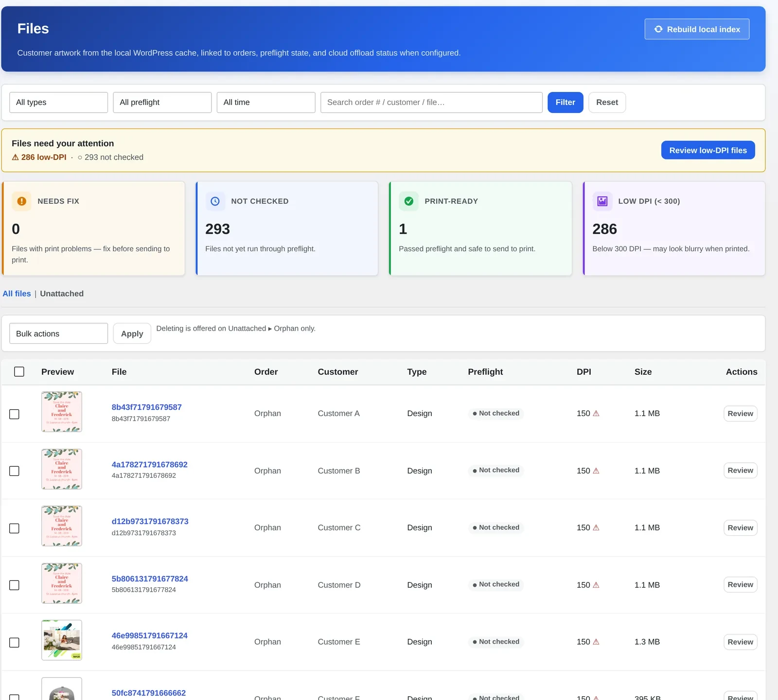Click the 286 low-DPI warning icon in the alert banner
Viewport: 778px width, 700px height.
tap(15, 157)
